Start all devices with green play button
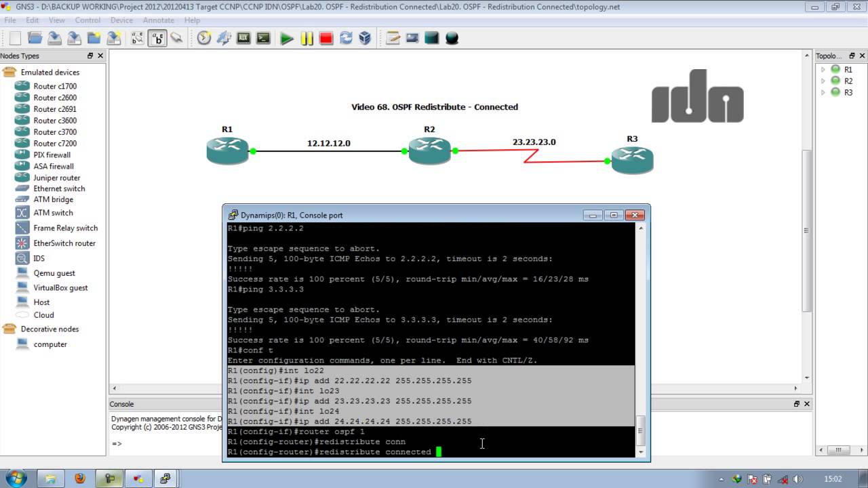The height and width of the screenshot is (488, 868). coord(287,38)
